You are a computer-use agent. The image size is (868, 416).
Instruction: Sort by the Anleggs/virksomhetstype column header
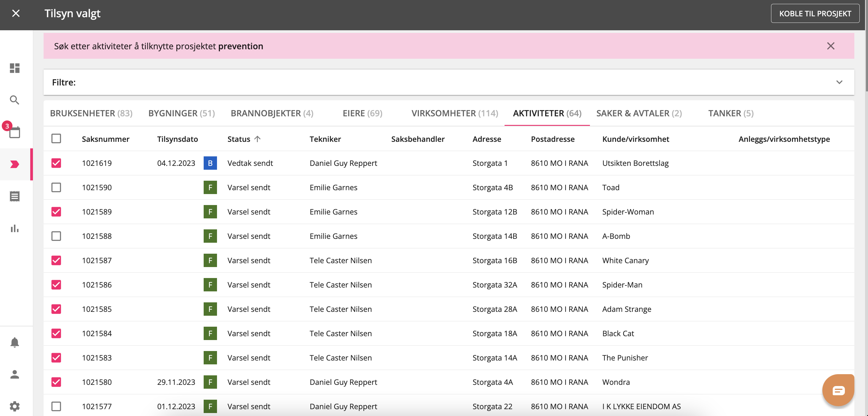[784, 139]
